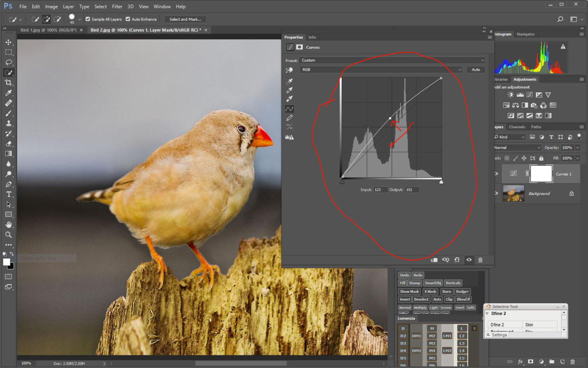588x368 pixels.
Task: Select the Zoom tool in toolbar
Action: click(8, 235)
